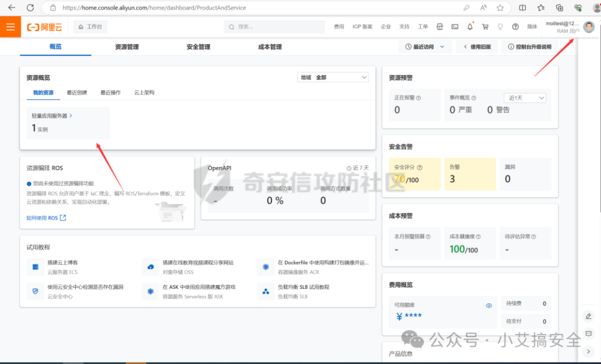Focus the 搜索 search box
Viewport: 601px width, 364px height.
[274, 27]
